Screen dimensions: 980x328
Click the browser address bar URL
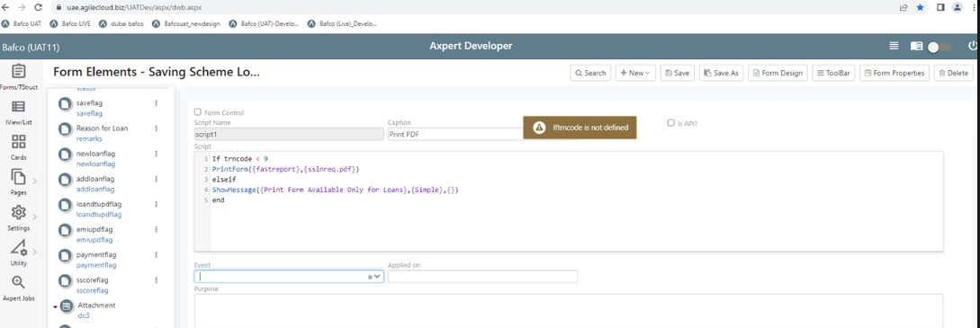click(134, 7)
